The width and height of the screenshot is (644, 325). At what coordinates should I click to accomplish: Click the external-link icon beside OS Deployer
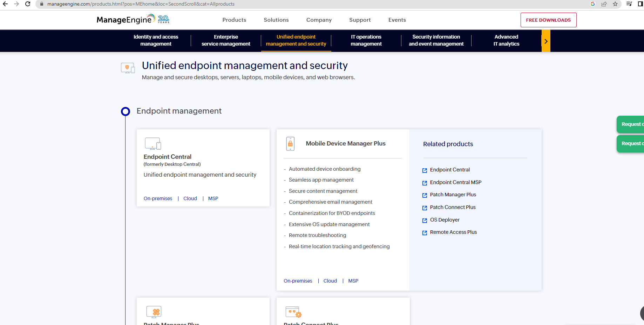pos(424,220)
